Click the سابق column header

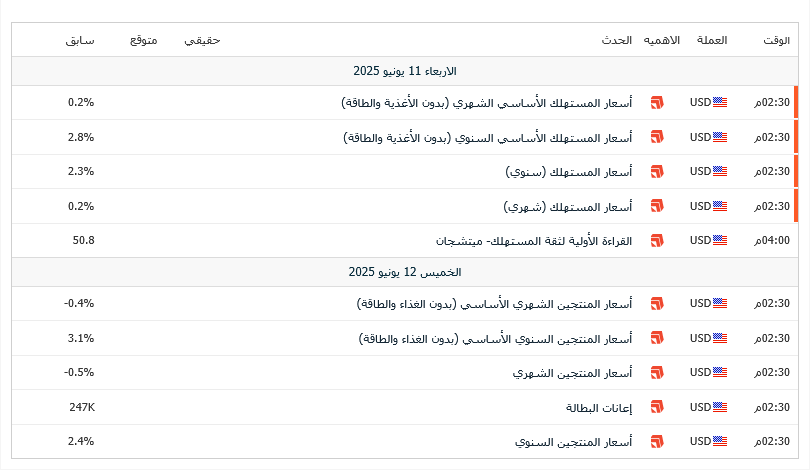pos(80,40)
